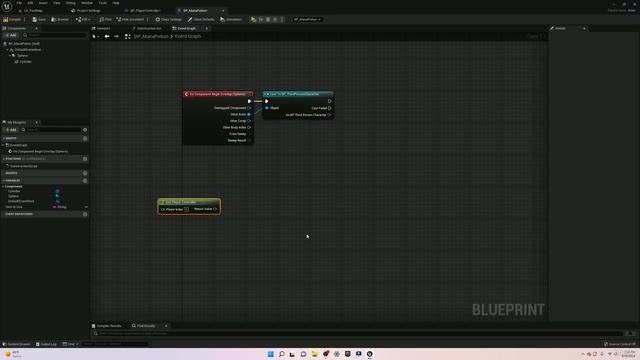
Task: Open the Window menu
Action: point(87,3)
